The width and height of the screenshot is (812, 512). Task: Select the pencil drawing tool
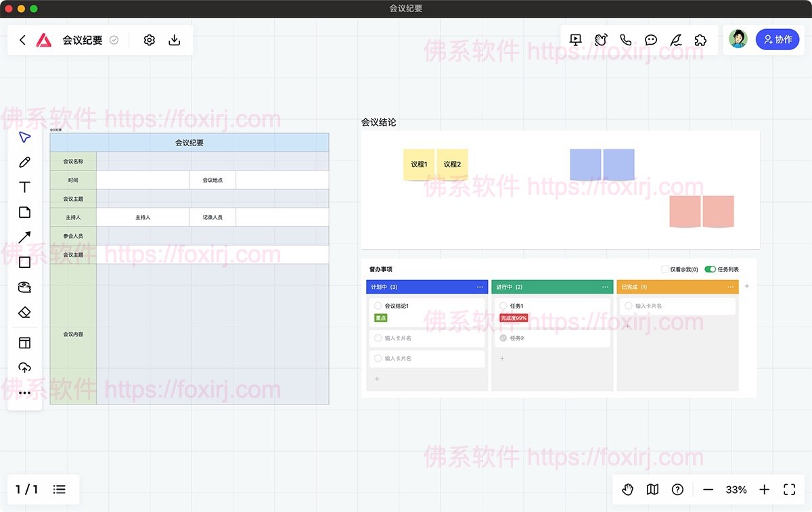point(24,162)
